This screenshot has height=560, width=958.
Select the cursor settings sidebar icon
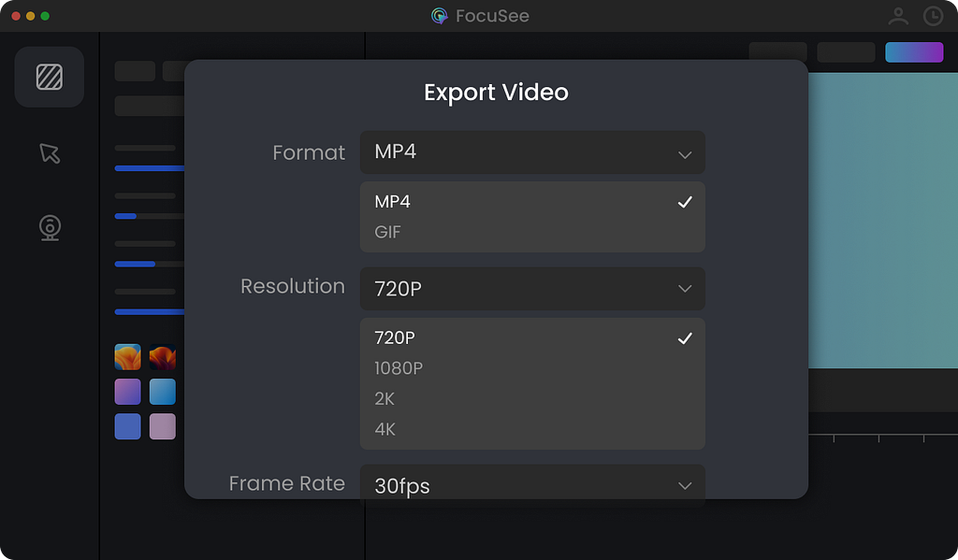(50, 153)
